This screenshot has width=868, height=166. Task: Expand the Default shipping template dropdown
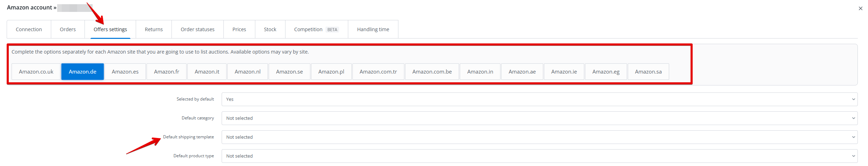(539, 137)
